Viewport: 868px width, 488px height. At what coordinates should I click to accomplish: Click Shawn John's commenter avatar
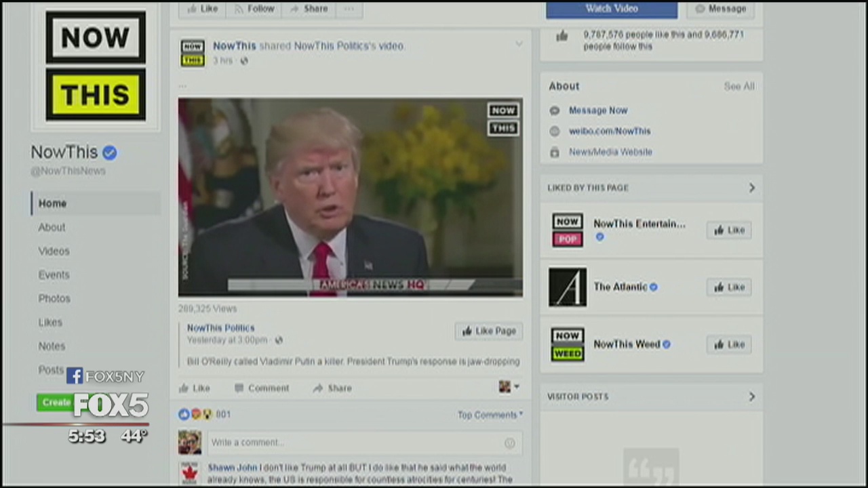click(x=190, y=472)
